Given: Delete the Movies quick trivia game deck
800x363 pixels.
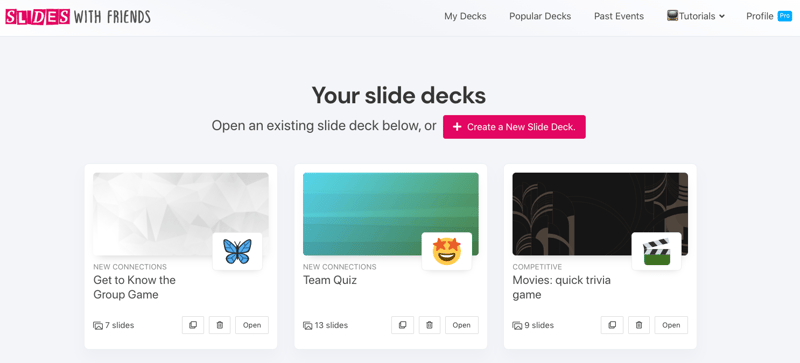Looking at the screenshot, I should [x=639, y=325].
